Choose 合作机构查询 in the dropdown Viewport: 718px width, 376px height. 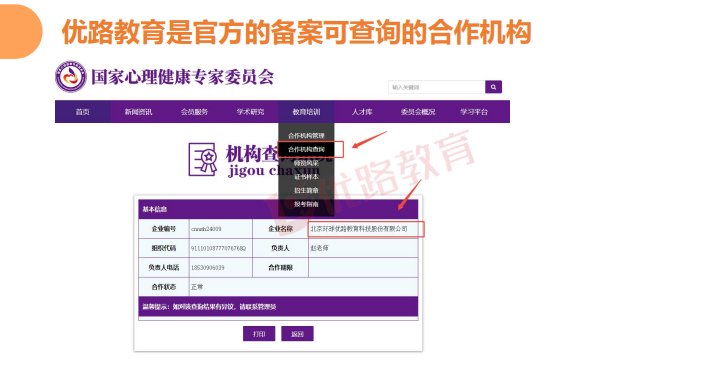pyautogui.click(x=306, y=149)
